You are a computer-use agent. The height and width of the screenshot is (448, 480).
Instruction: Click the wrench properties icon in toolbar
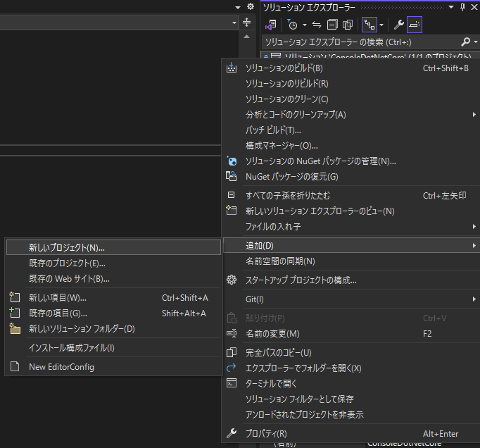(398, 25)
